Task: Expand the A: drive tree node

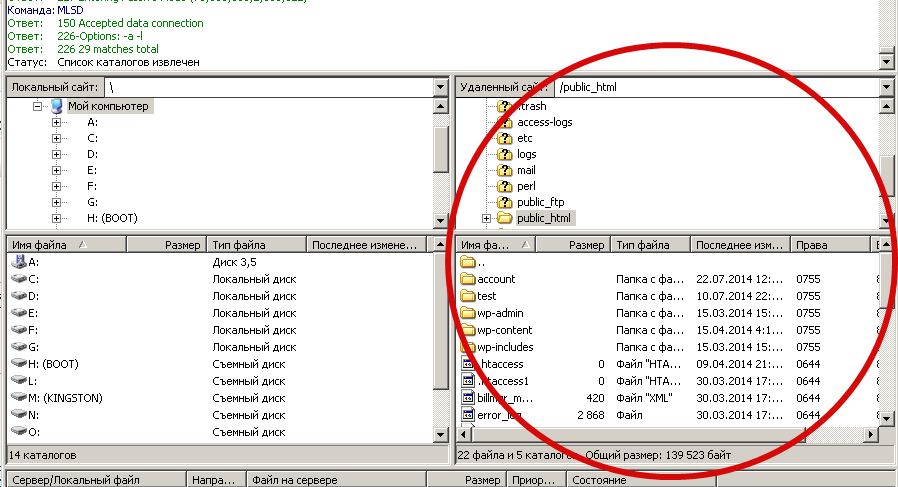Action: point(56,122)
